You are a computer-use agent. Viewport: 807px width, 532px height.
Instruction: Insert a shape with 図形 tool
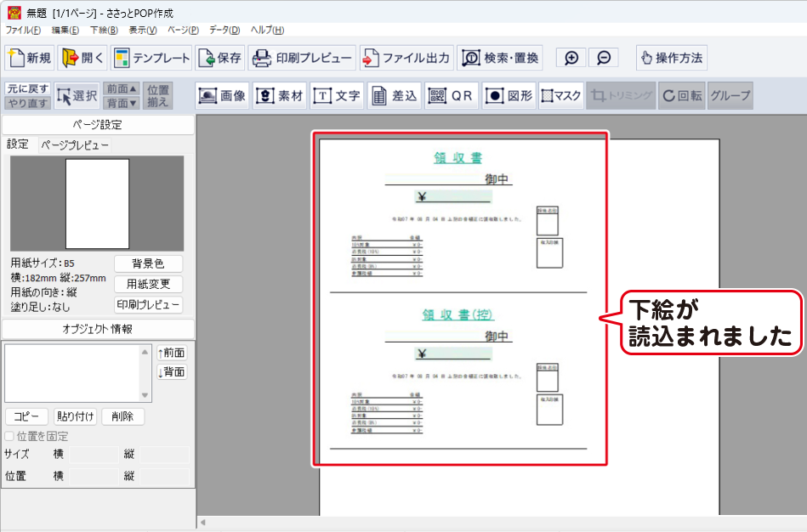[x=509, y=96]
